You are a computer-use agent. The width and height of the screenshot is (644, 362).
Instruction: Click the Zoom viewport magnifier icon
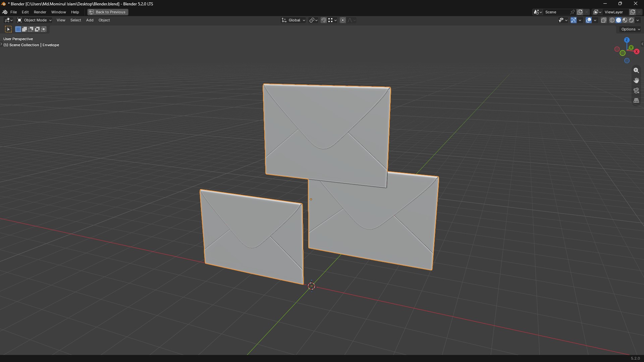(636, 70)
